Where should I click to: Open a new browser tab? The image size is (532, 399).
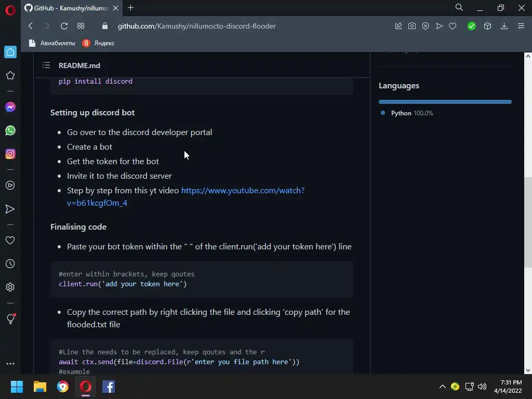pyautogui.click(x=130, y=8)
